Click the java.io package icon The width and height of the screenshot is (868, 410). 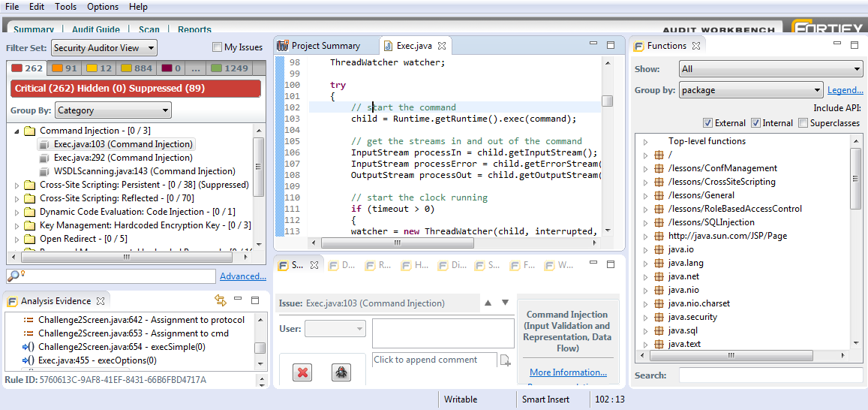tap(659, 249)
